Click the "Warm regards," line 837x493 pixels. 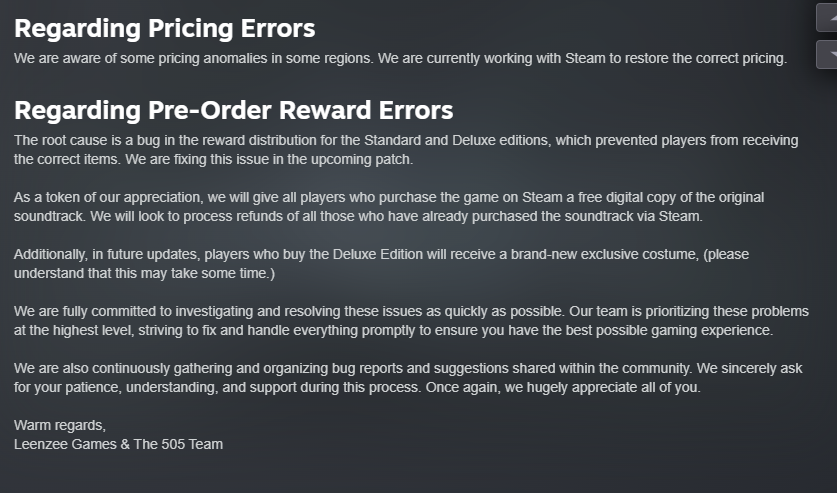coord(59,425)
